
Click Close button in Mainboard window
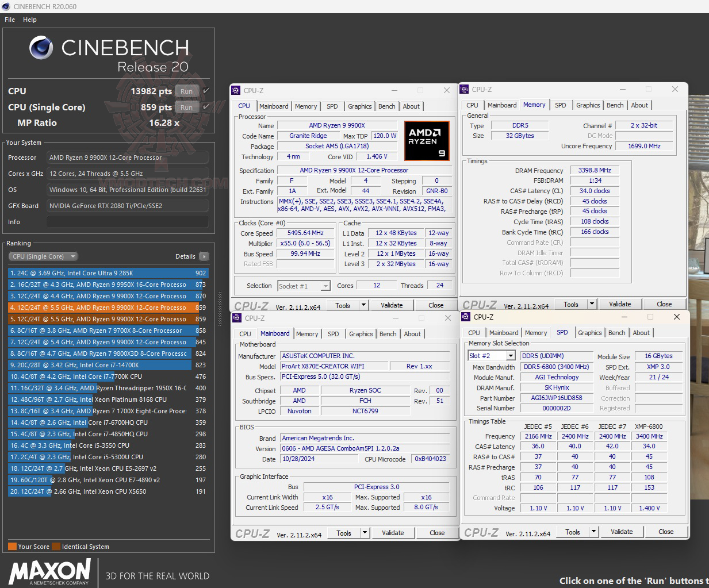(x=437, y=533)
